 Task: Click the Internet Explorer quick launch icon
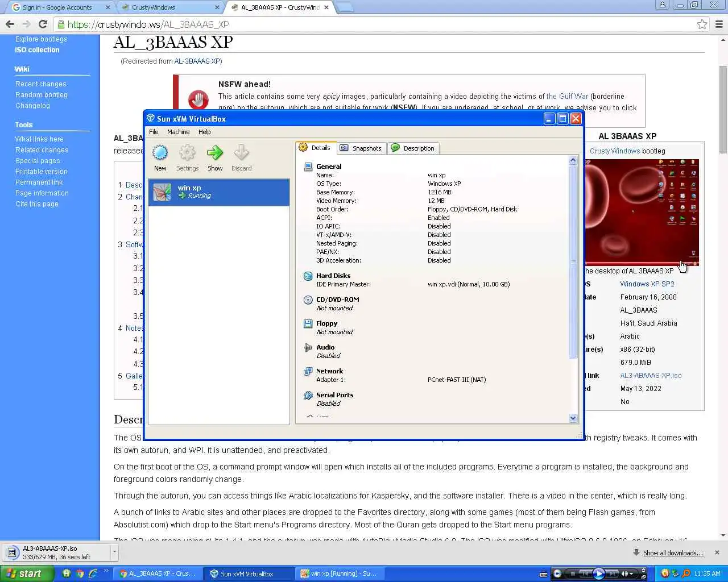(x=93, y=573)
